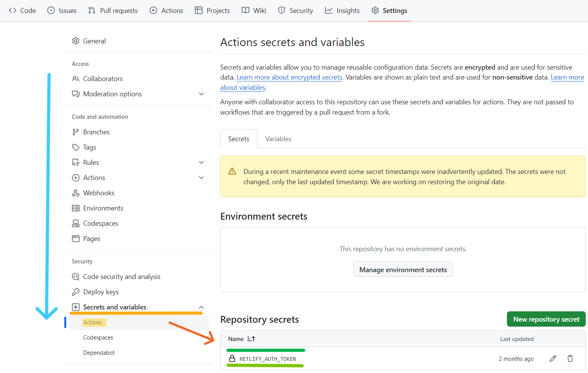Expand the Rules sidebar section

click(201, 163)
